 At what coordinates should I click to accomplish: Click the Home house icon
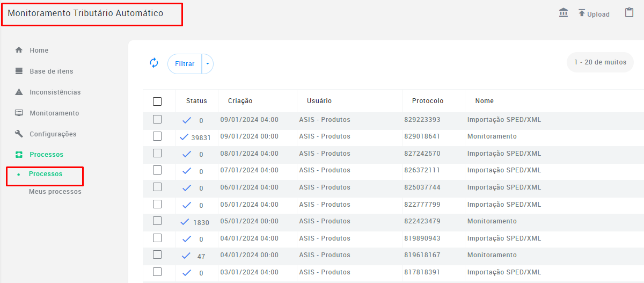(19, 50)
